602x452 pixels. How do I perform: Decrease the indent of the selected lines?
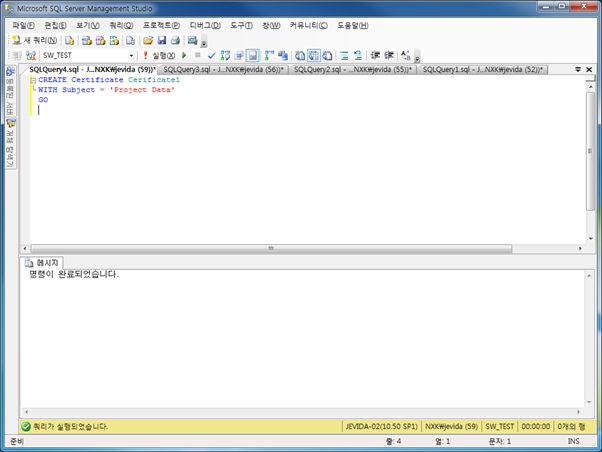pos(375,56)
